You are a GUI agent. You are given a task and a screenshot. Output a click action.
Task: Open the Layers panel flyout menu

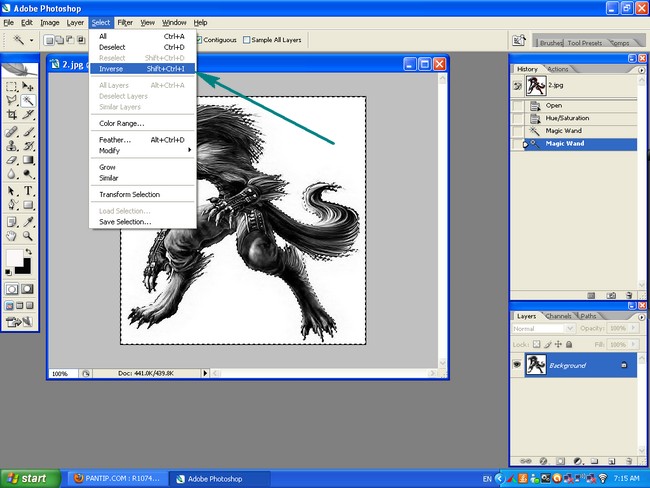point(641,317)
